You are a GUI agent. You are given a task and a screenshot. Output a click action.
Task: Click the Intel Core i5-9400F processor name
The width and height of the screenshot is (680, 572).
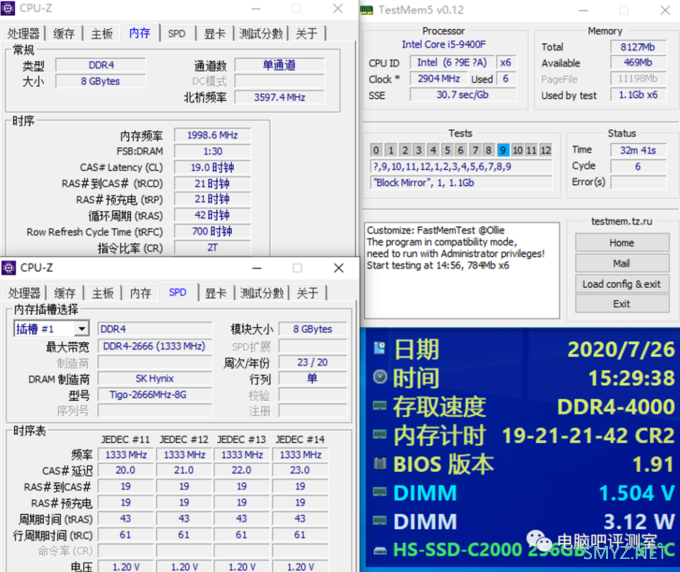coord(444,44)
